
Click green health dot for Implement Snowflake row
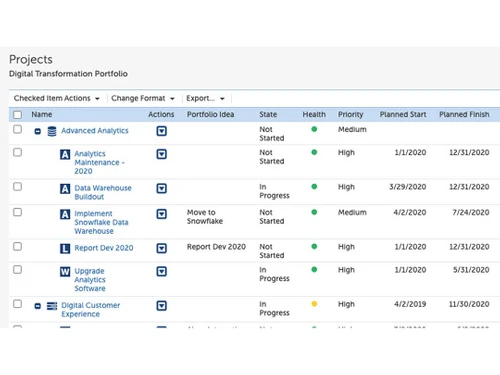[x=314, y=212]
